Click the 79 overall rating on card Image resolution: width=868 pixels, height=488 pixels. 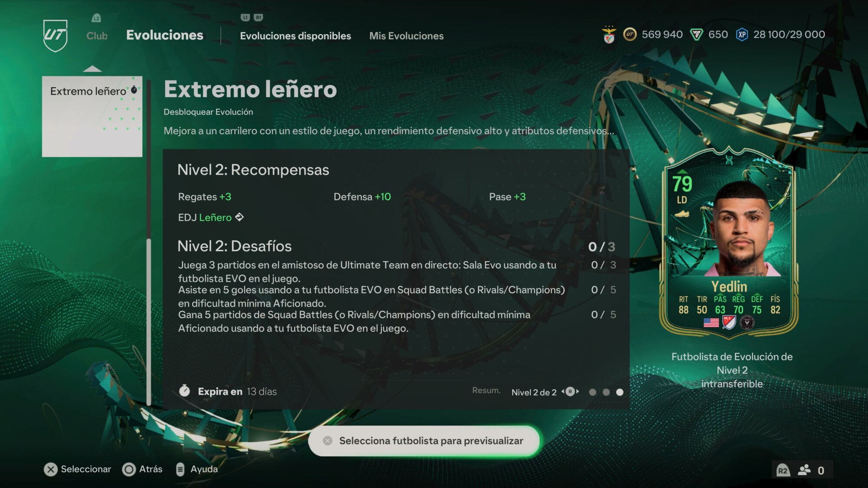pyautogui.click(x=682, y=184)
